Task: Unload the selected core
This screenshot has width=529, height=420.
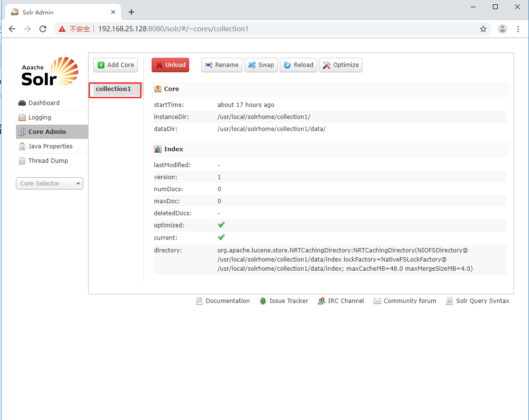Action: 170,65
